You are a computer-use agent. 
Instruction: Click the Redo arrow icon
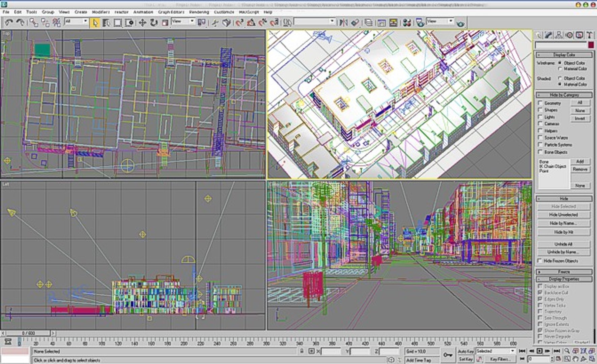pyautogui.click(x=20, y=23)
